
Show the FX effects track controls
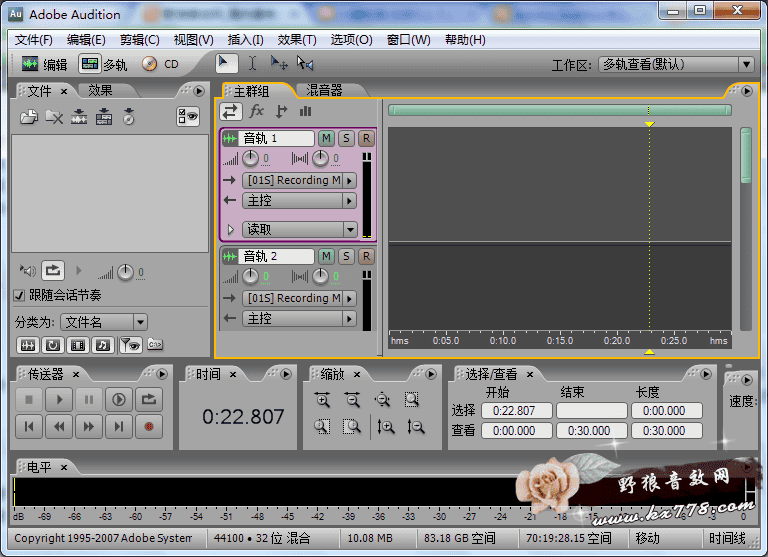(257, 111)
